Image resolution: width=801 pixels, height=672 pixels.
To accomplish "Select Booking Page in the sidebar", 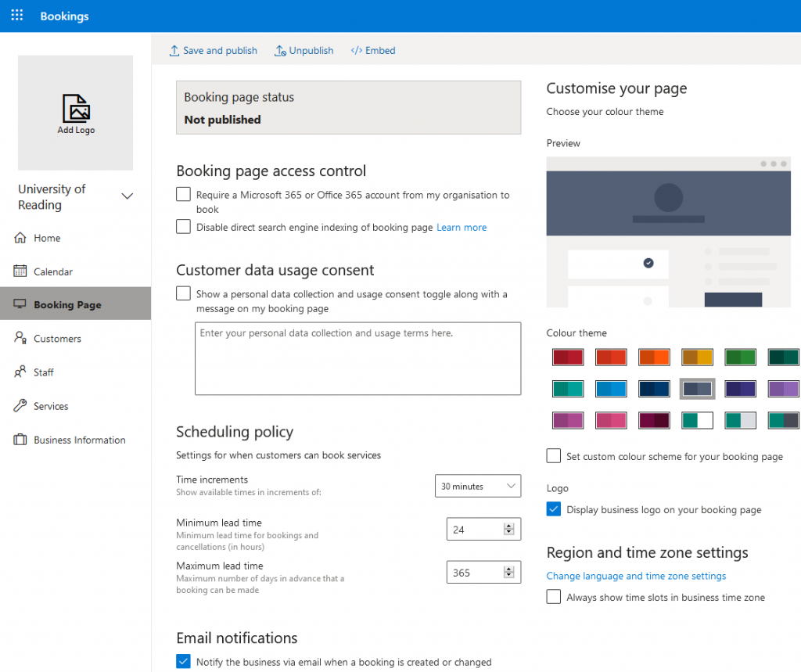I will tap(76, 304).
